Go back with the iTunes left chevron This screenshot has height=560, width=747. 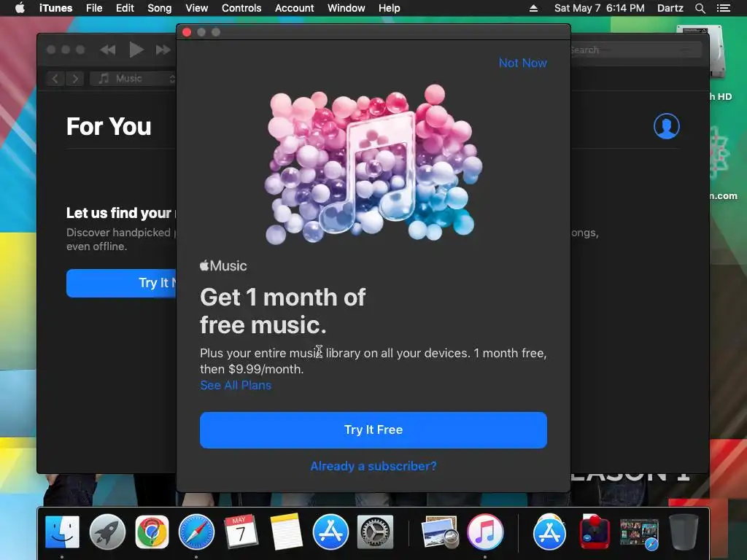coord(55,79)
